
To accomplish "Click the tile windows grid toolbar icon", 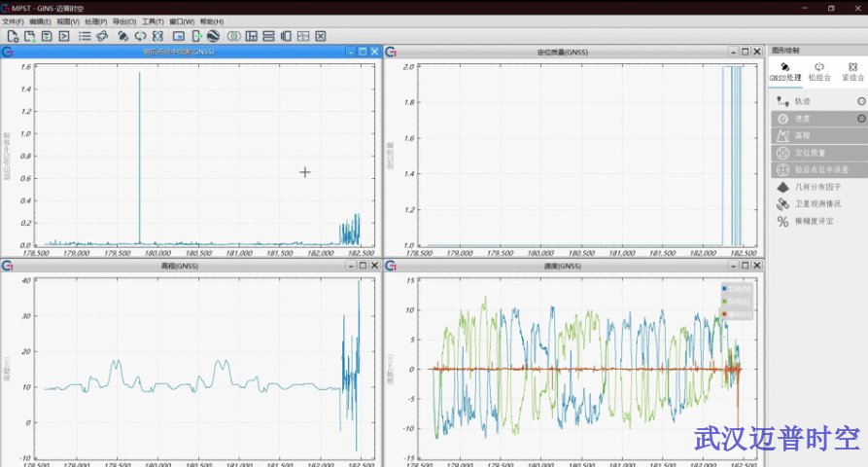I will coord(252,36).
